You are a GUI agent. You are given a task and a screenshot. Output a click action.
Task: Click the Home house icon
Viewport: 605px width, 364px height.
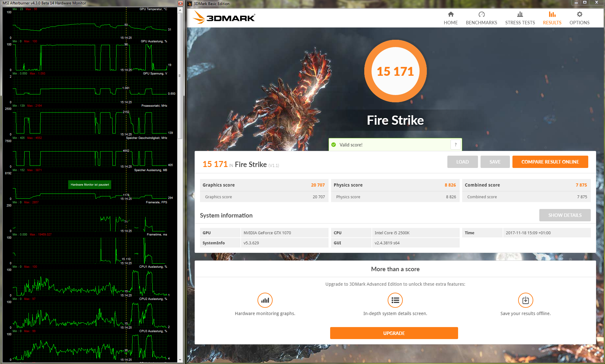click(x=451, y=14)
